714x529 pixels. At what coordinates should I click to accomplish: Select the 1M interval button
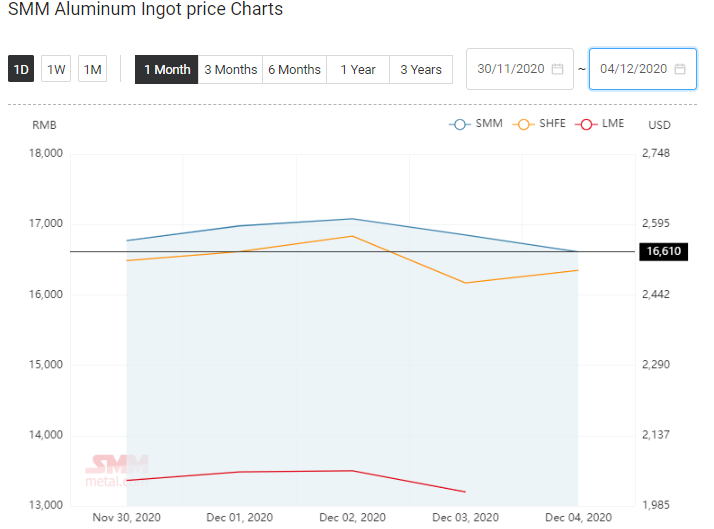click(x=92, y=69)
